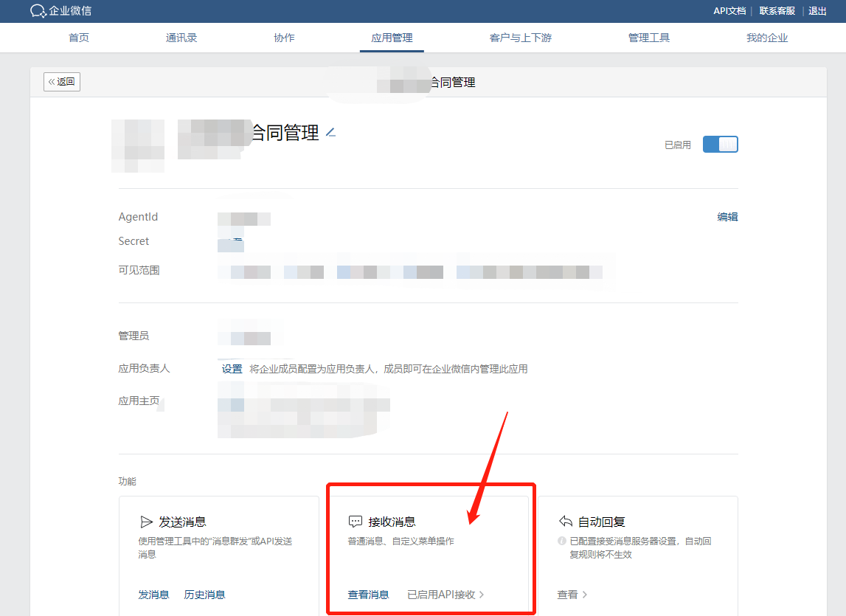Switch to the 管理工具 tab
Image resolution: width=846 pixels, height=616 pixels.
[x=649, y=37]
